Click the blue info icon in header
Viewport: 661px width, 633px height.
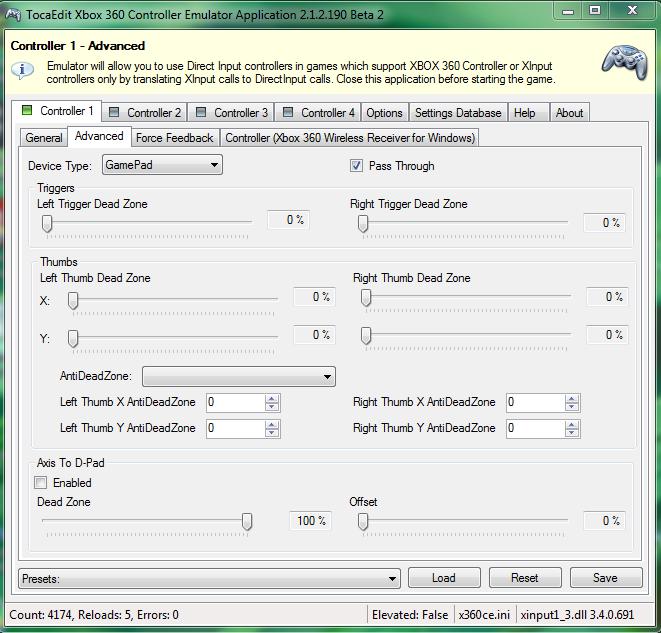click(x=22, y=70)
